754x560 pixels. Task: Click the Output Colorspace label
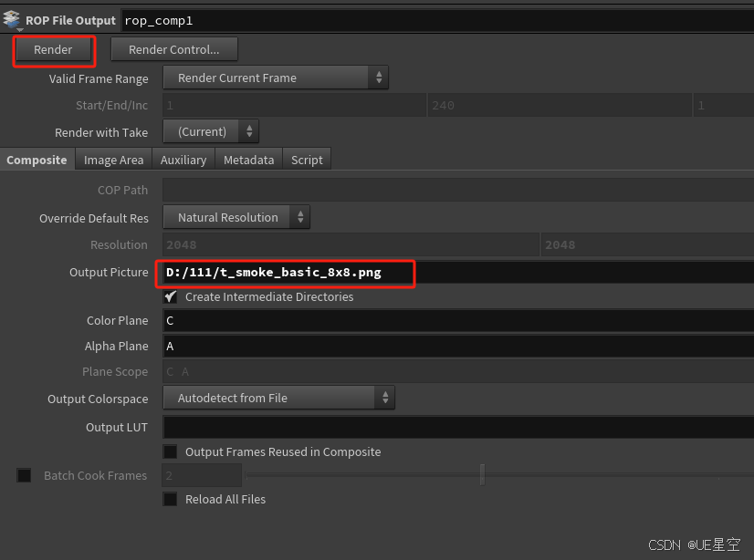(x=98, y=399)
